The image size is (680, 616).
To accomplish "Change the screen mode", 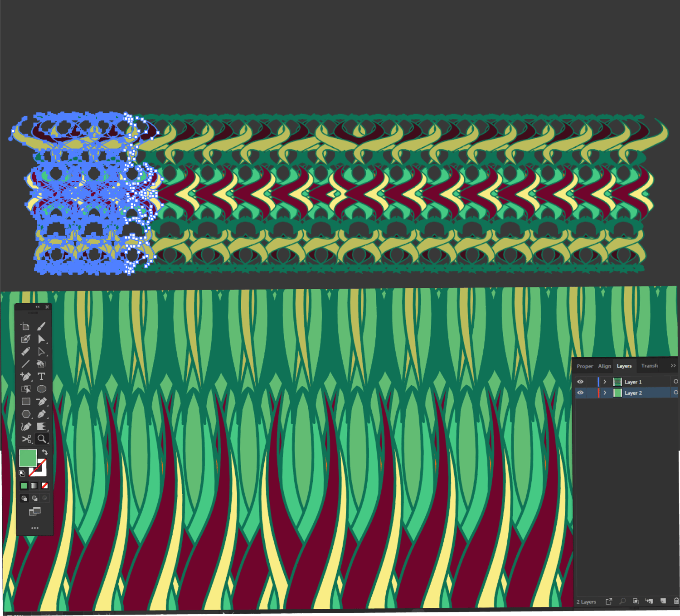I will [x=34, y=512].
